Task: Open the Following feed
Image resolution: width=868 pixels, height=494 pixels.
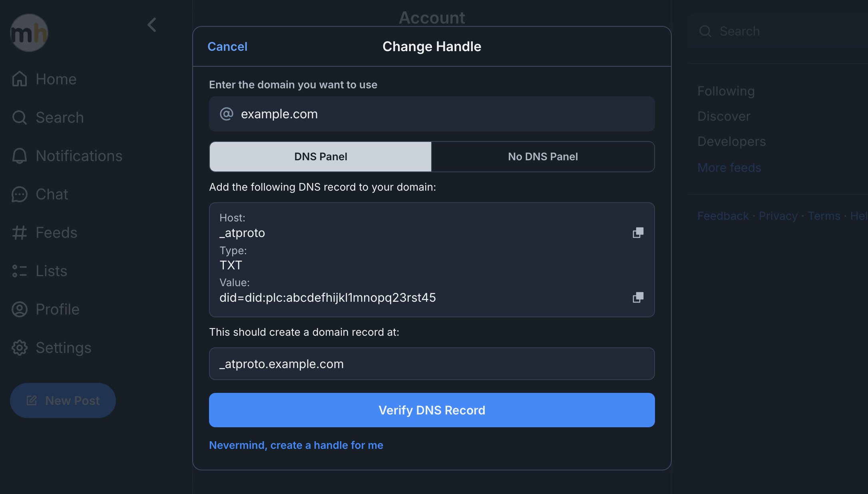Action: tap(726, 91)
